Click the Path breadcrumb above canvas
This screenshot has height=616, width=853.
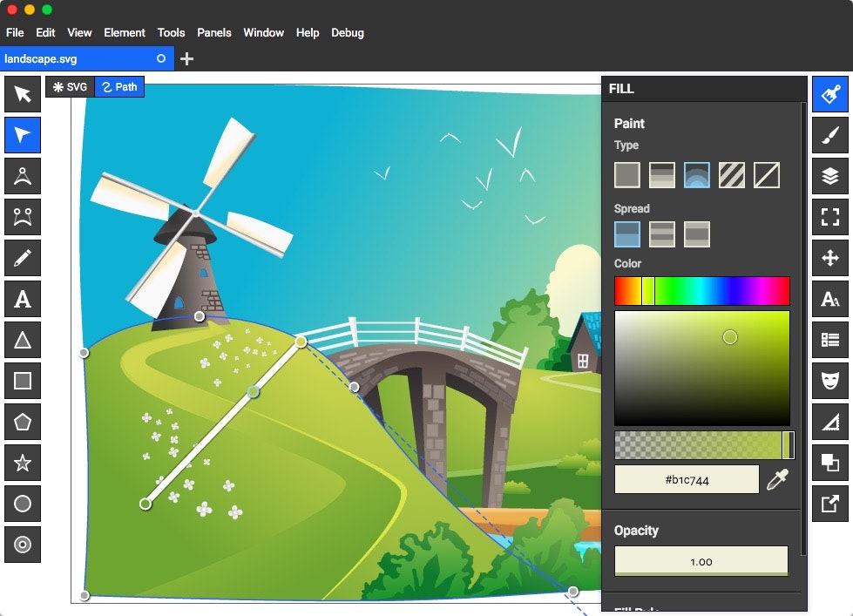coord(119,86)
